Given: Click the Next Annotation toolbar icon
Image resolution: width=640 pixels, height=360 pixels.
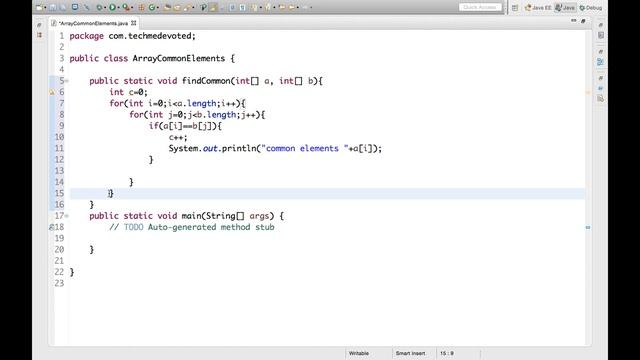Looking at the screenshot, I should click(254, 7).
